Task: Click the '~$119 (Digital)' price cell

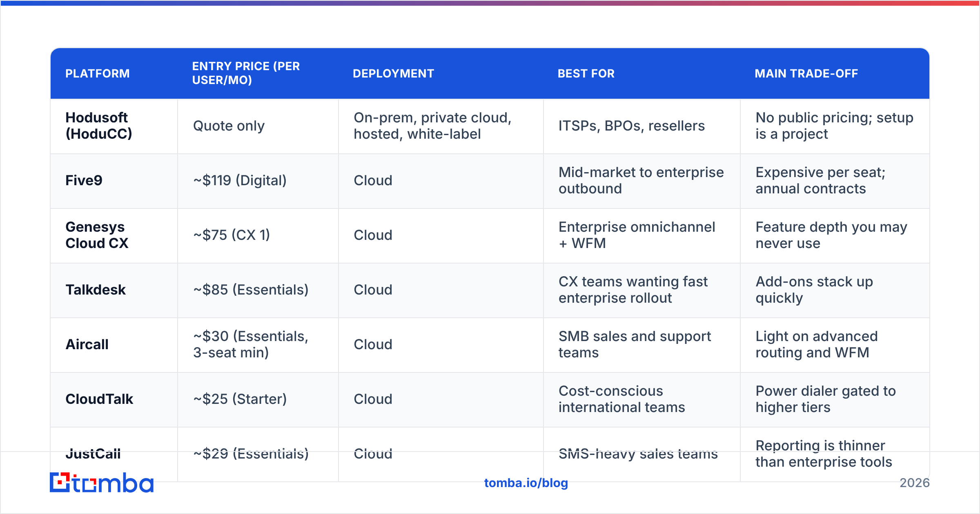Action: pos(258,181)
